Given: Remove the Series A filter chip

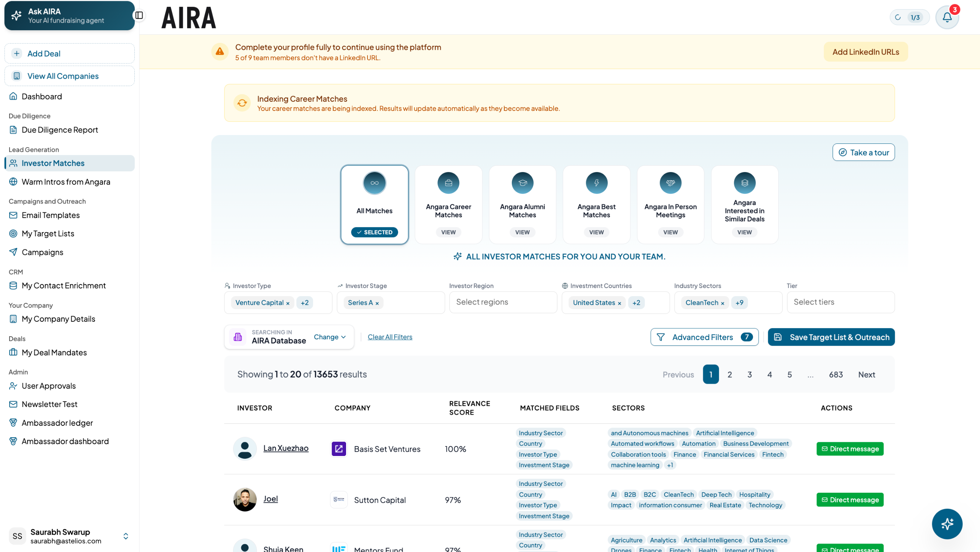Looking at the screenshot, I should 377,303.
